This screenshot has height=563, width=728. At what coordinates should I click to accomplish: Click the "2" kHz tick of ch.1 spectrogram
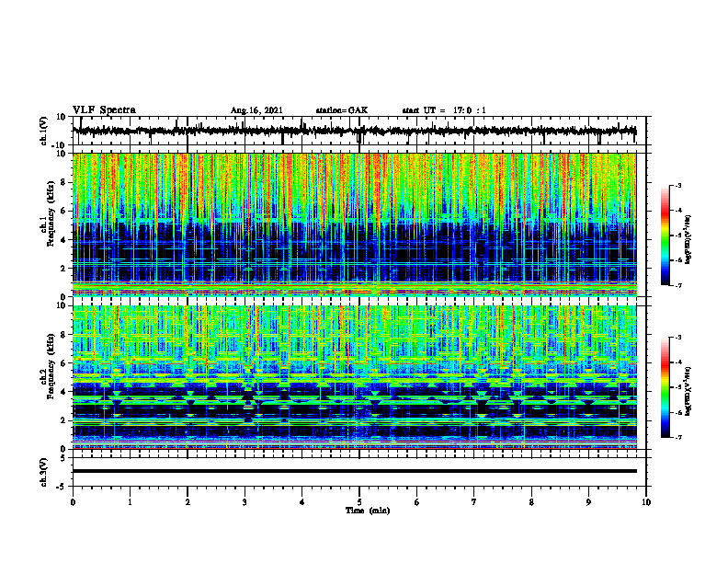tap(63, 269)
